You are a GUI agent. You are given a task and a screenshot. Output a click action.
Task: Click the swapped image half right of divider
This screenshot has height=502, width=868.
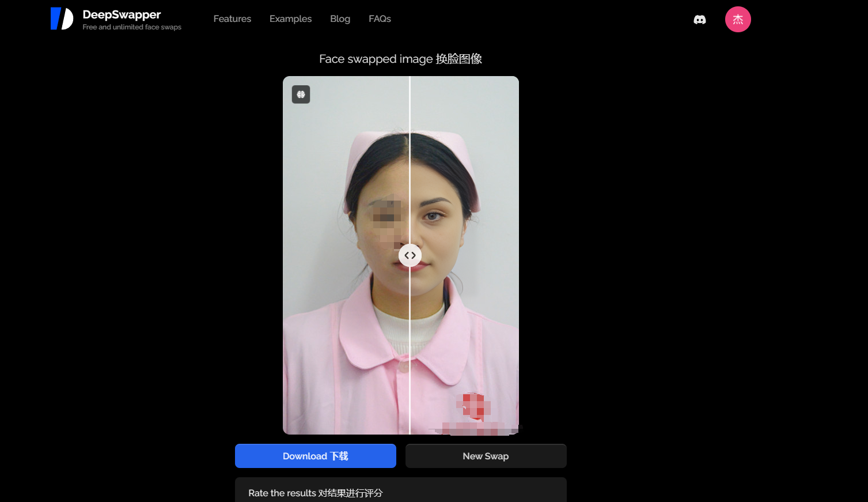[465, 255]
